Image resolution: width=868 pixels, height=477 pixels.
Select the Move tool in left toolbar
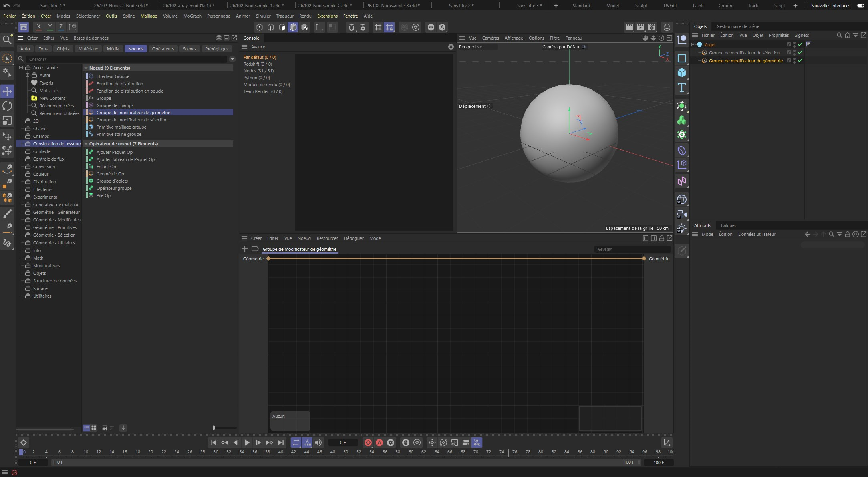pos(7,91)
